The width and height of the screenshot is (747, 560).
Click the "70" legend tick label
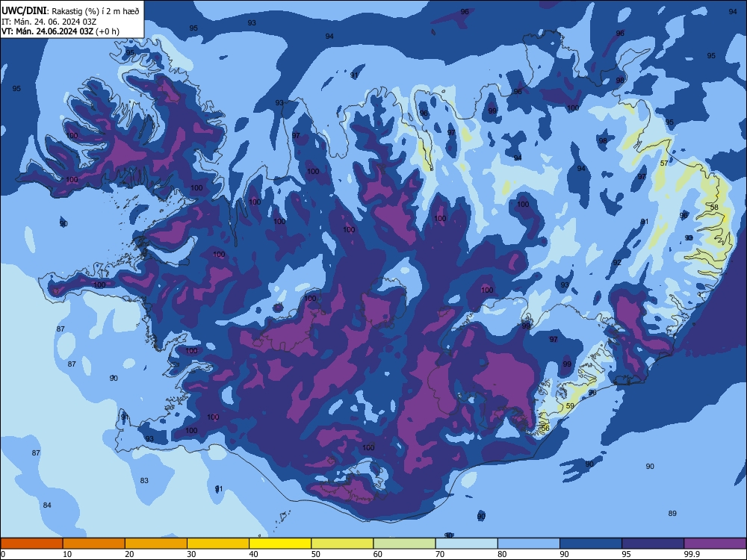pos(440,554)
